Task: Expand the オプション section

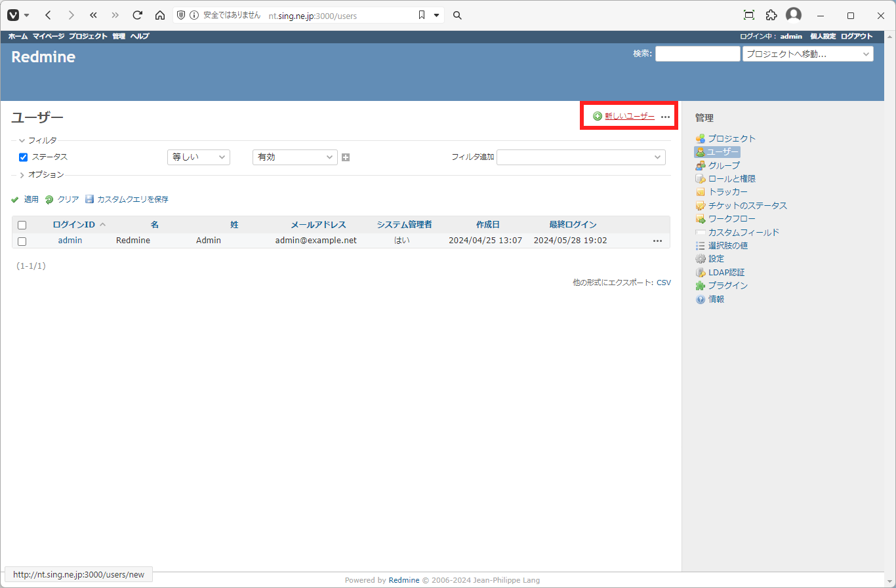Action: (41, 174)
